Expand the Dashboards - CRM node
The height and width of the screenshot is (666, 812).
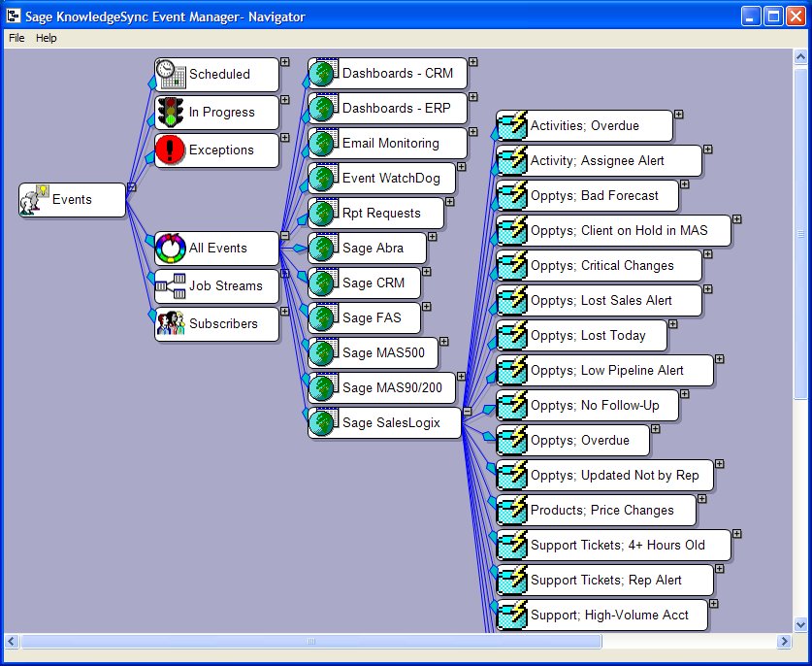pyautogui.click(x=472, y=62)
